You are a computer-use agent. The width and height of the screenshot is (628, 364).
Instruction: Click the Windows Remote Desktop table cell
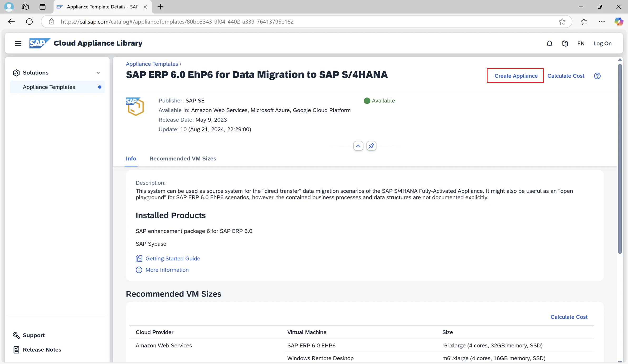coord(320,358)
